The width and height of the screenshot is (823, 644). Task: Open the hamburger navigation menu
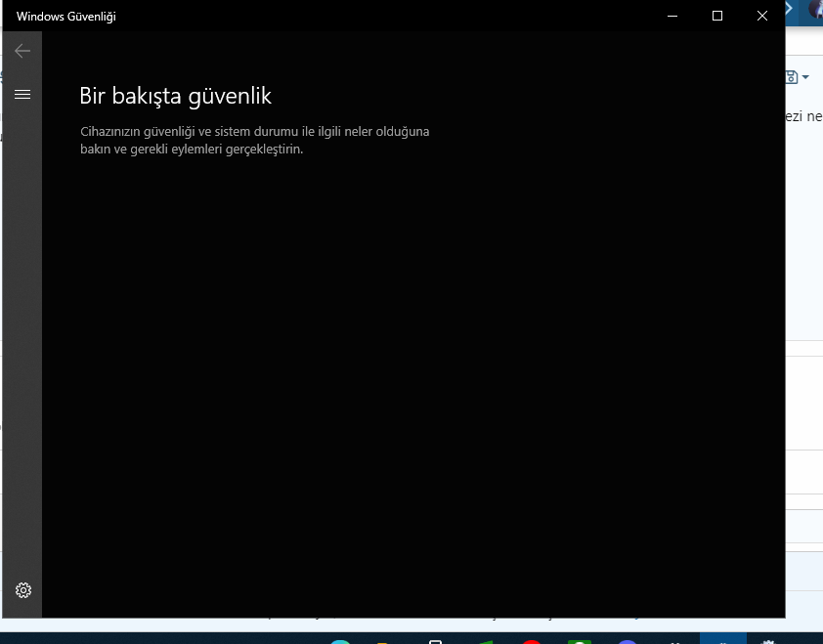coord(22,95)
